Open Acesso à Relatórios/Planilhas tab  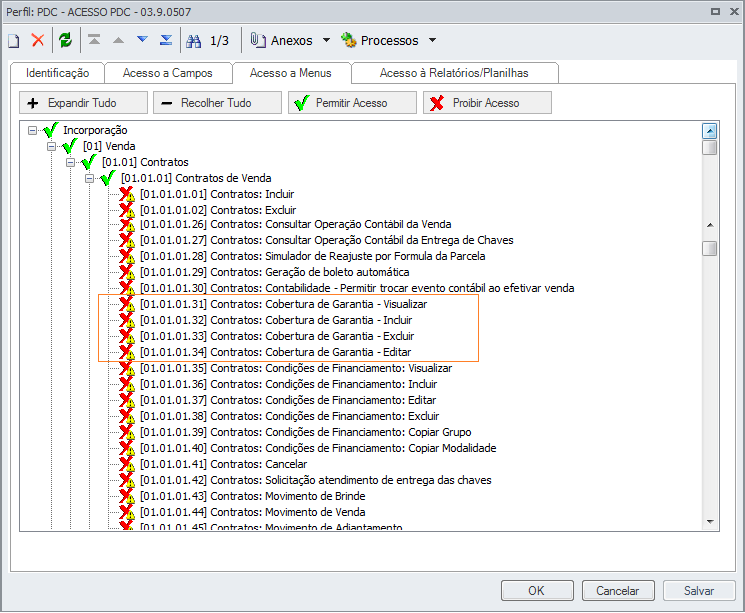point(454,73)
